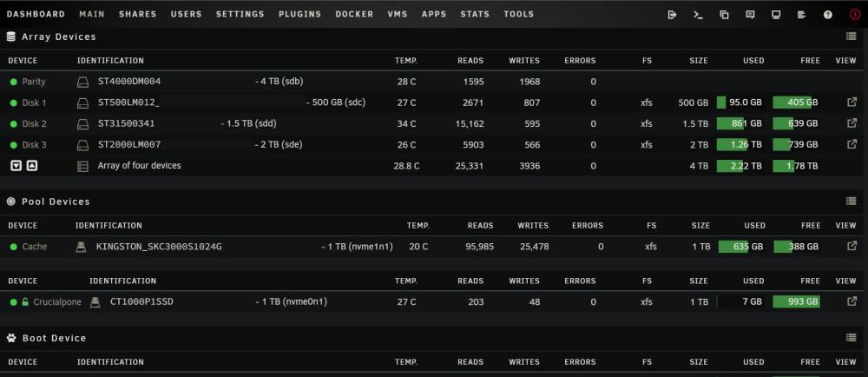Open the DOCKER menu tab
This screenshot has height=377, width=868.
(x=354, y=15)
